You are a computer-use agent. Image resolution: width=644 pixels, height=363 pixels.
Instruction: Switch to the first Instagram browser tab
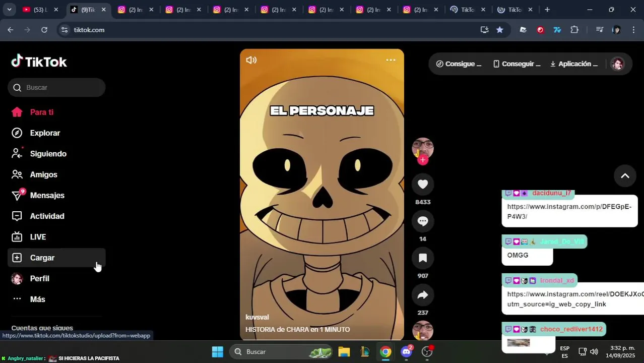tap(136, 10)
